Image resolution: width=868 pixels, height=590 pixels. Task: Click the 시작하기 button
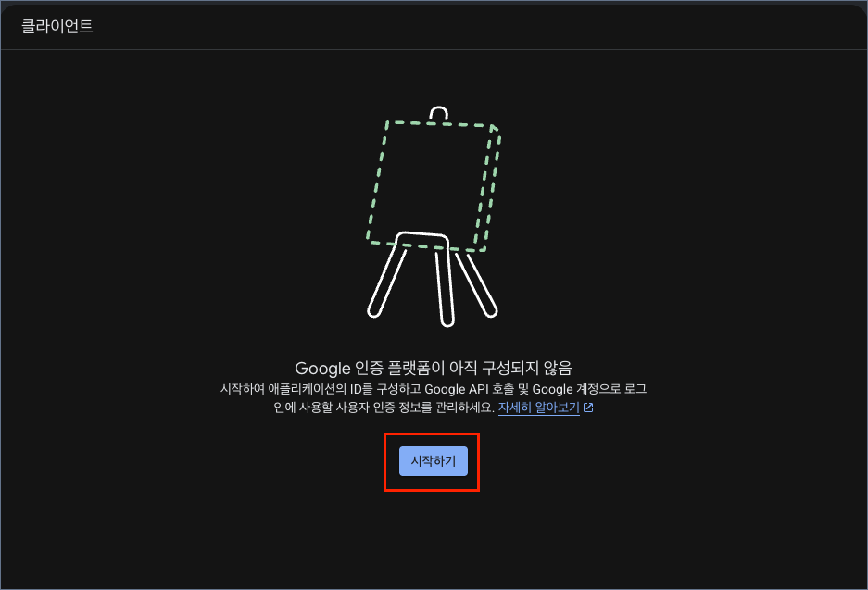click(433, 461)
